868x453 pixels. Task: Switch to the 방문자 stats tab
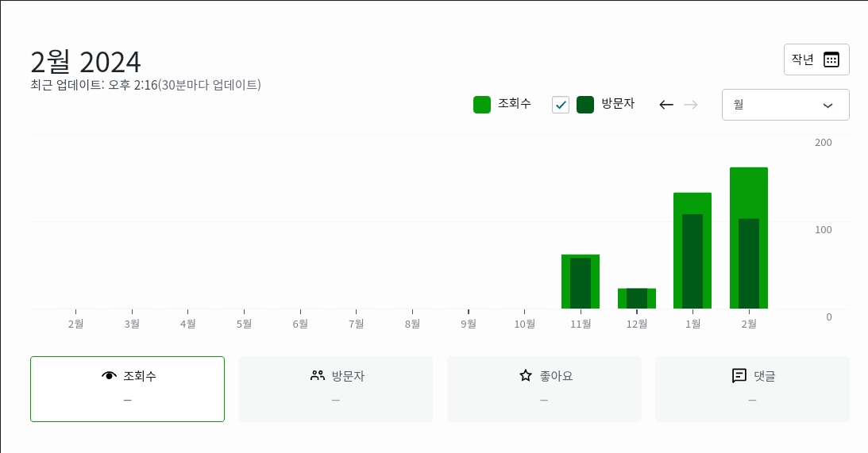pos(336,389)
